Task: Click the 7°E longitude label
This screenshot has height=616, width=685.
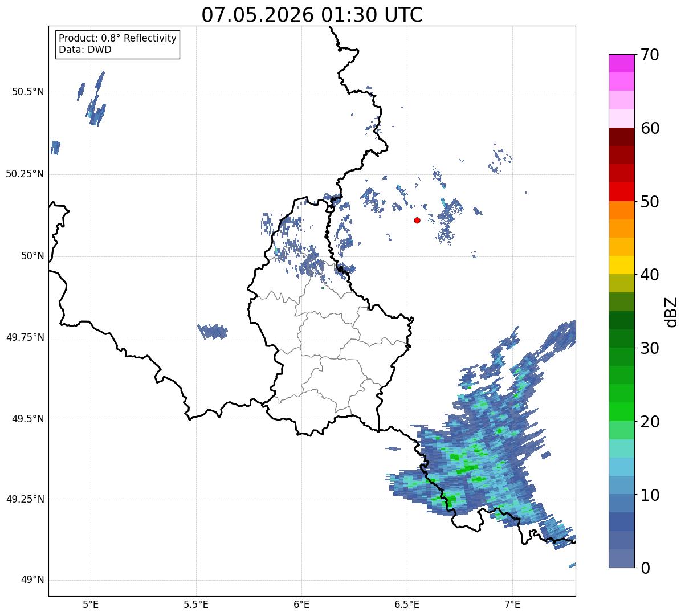Action: tap(512, 603)
